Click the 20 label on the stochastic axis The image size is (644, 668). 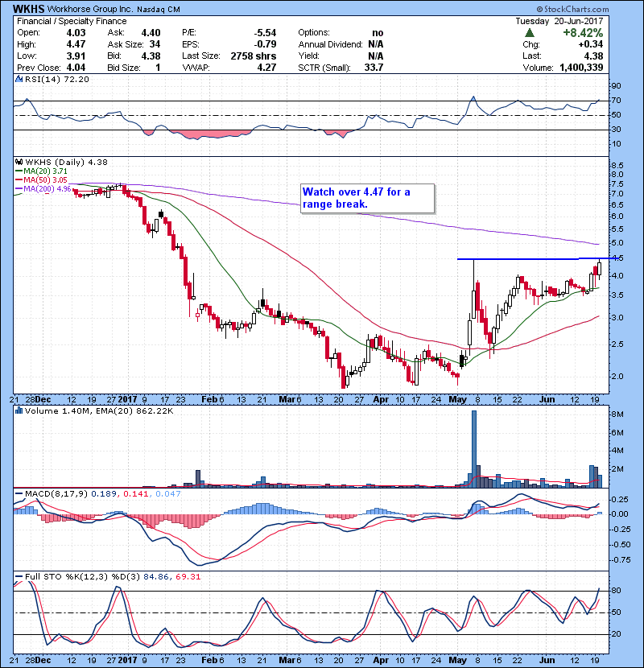click(x=616, y=634)
